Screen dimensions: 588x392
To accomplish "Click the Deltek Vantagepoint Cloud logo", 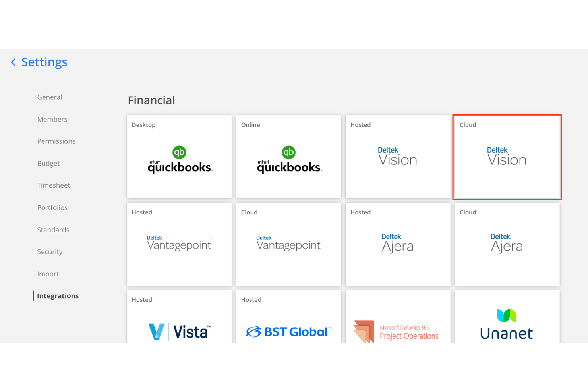I will click(x=288, y=243).
